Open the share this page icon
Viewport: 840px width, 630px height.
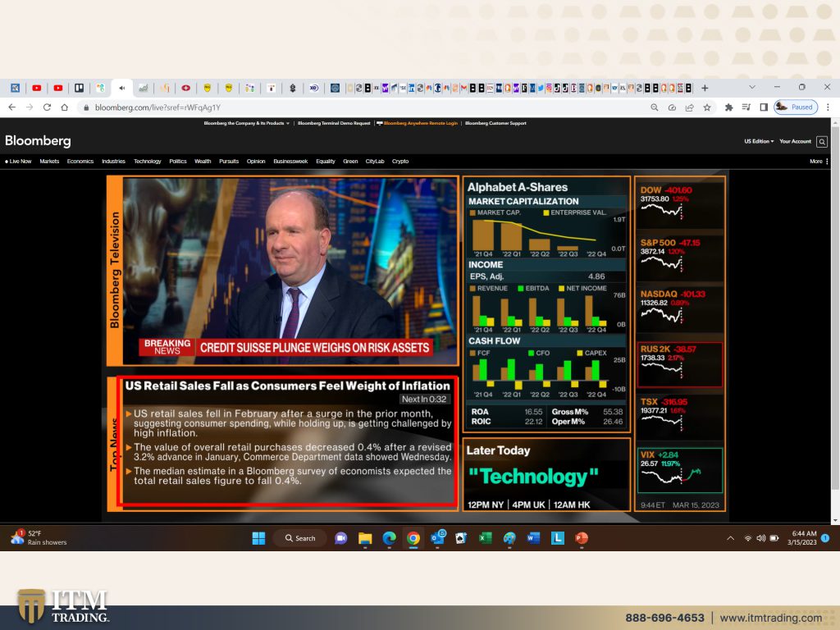click(x=689, y=107)
